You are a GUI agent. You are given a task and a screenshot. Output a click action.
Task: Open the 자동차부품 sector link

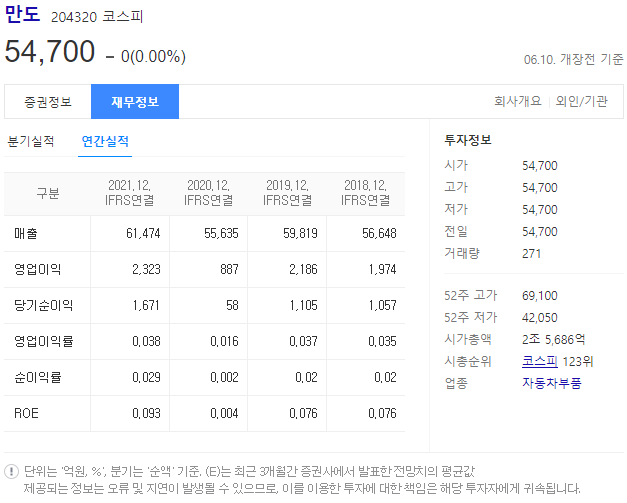[552, 383]
